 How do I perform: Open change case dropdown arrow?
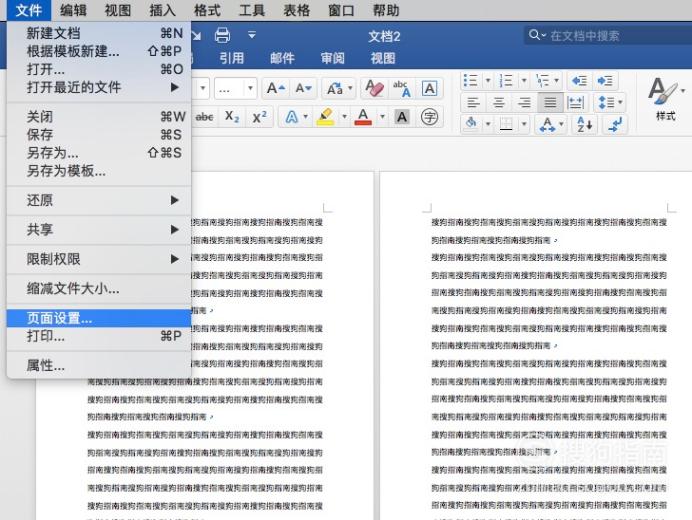pyautogui.click(x=350, y=88)
